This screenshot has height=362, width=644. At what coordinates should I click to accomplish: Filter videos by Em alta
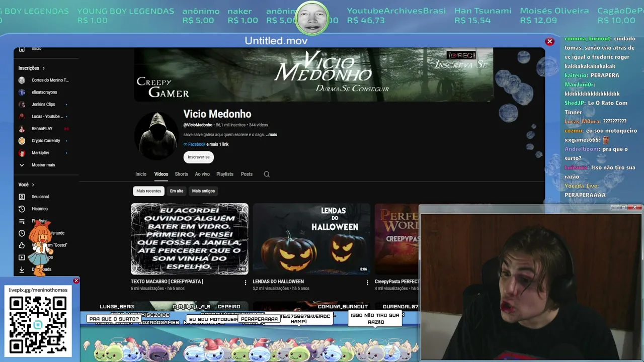pyautogui.click(x=177, y=191)
